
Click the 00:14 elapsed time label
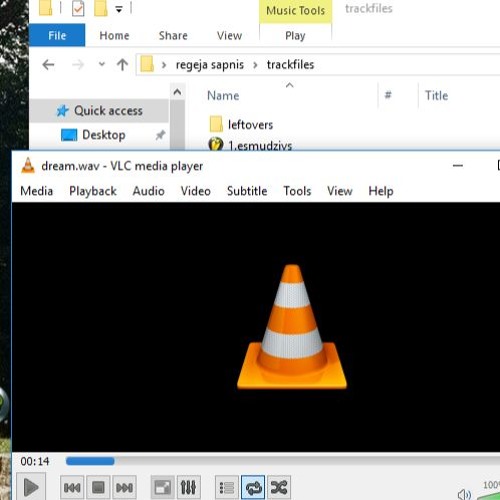pyautogui.click(x=35, y=461)
